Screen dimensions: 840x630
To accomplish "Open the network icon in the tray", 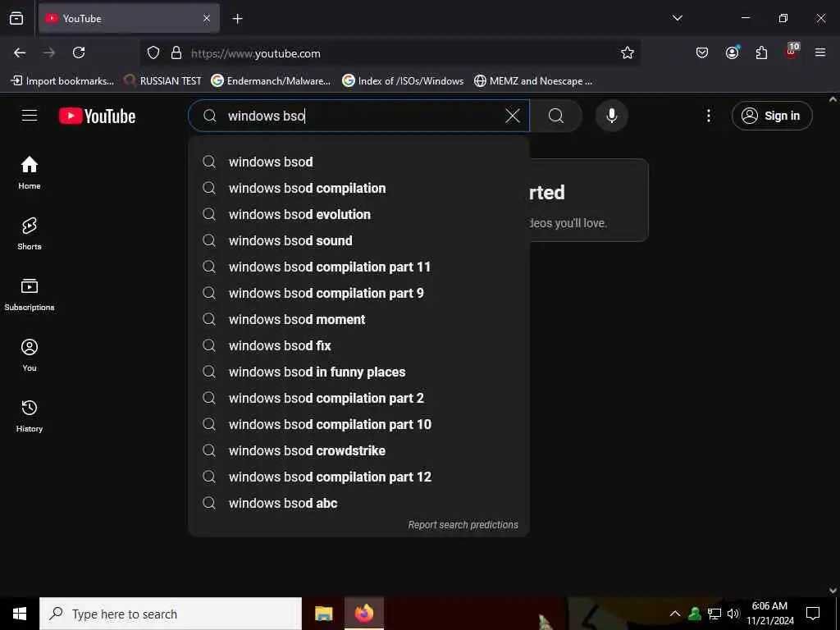I will 714,614.
